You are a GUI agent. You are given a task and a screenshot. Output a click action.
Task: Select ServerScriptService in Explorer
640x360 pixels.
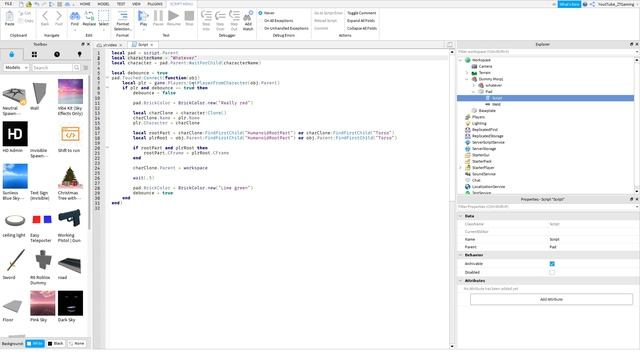[x=488, y=142]
